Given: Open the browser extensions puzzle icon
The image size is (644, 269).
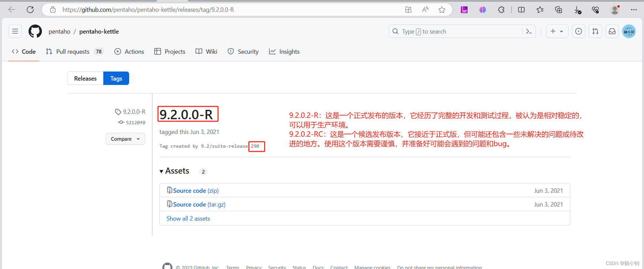Looking at the screenshot, I should [x=501, y=10].
